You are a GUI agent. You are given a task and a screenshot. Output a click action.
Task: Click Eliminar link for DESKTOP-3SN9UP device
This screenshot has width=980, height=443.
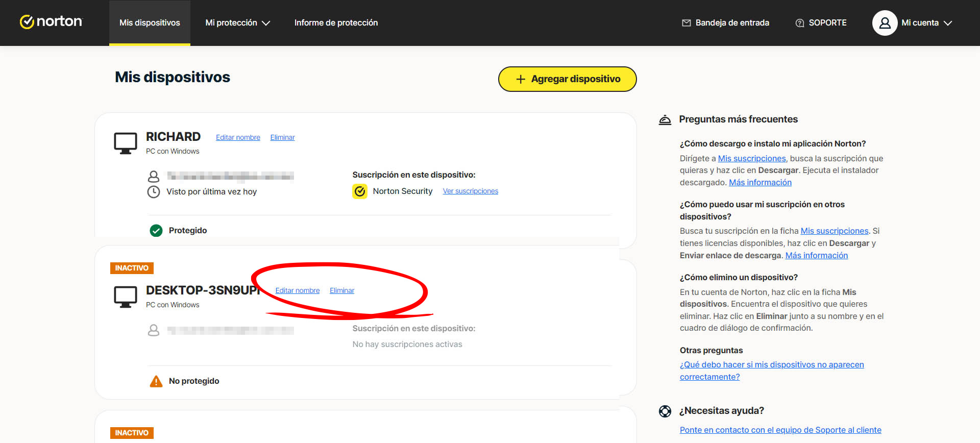click(341, 290)
